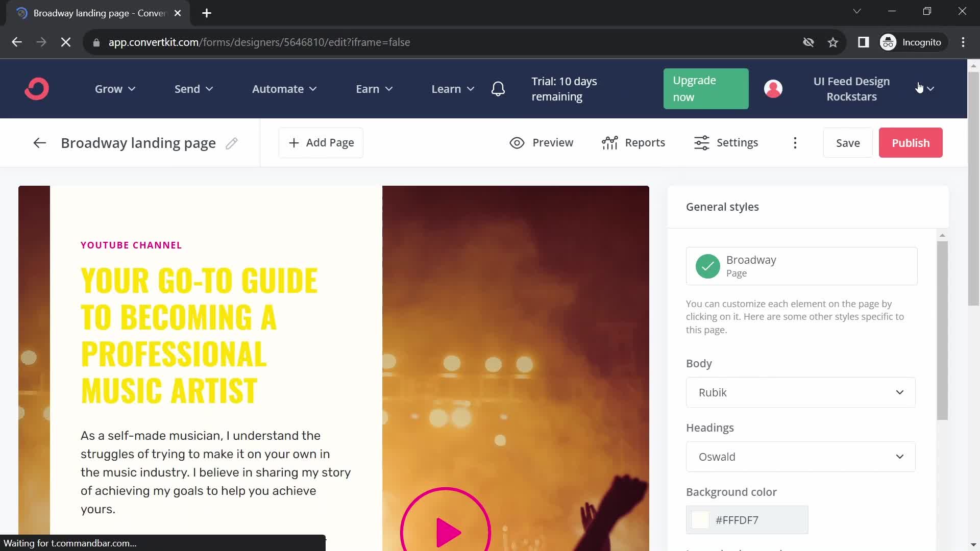980x551 pixels.
Task: Toggle the Automate navigation menu
Action: click(x=283, y=89)
